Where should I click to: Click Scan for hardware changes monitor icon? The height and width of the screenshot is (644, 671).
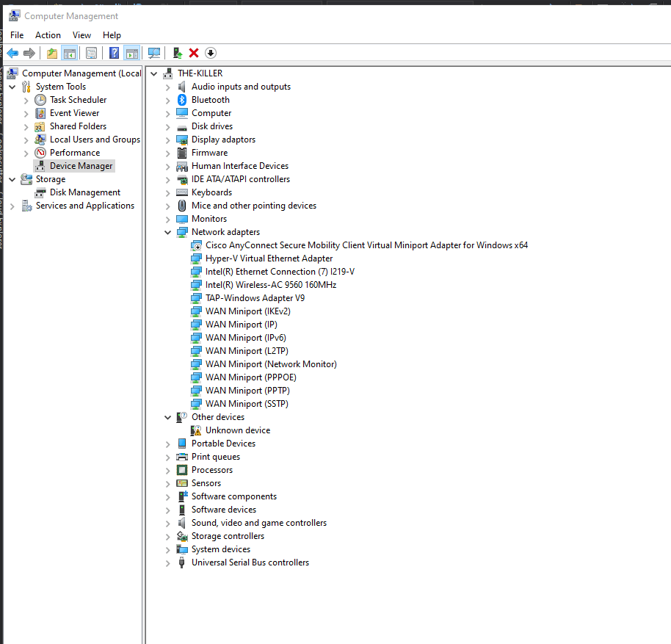154,53
